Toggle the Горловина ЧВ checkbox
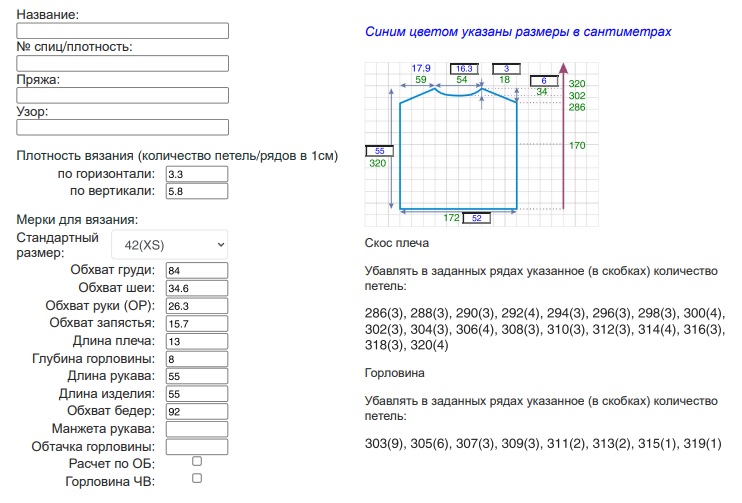742x503 pixels. click(197, 479)
